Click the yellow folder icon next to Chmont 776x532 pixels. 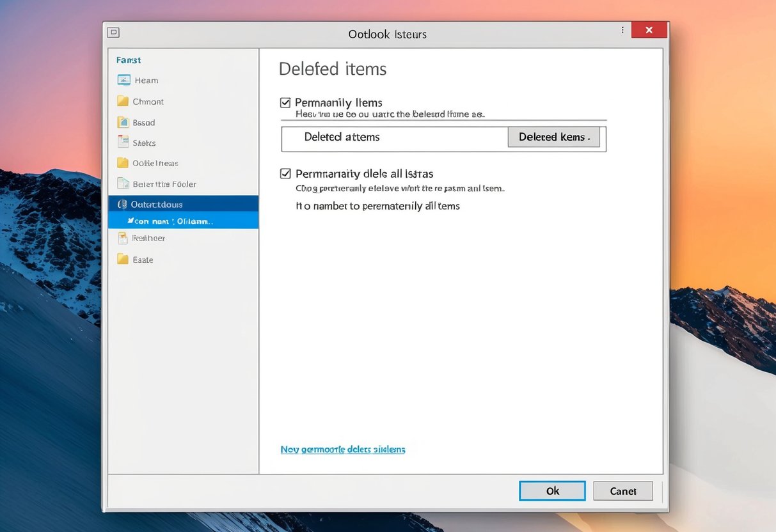pos(123,101)
